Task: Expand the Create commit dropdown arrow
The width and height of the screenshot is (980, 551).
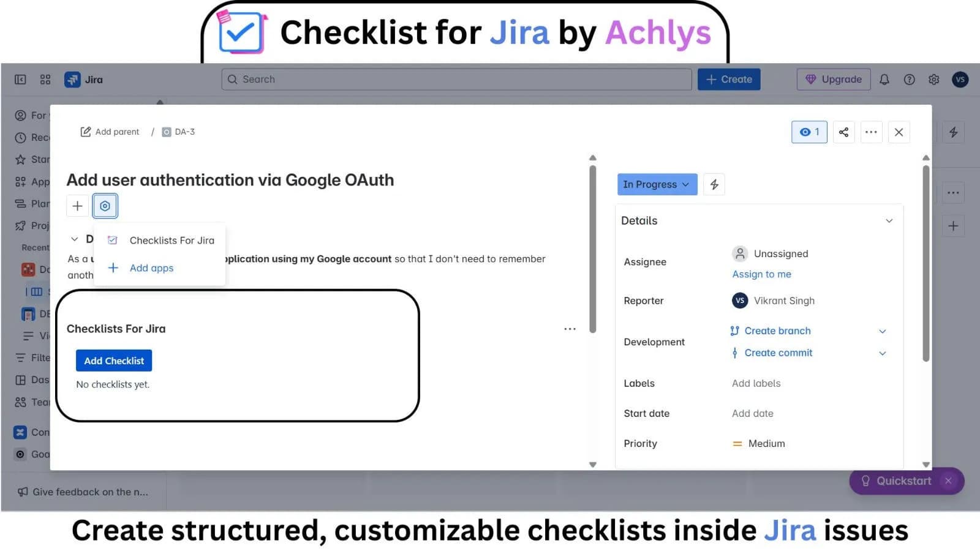Action: [883, 353]
